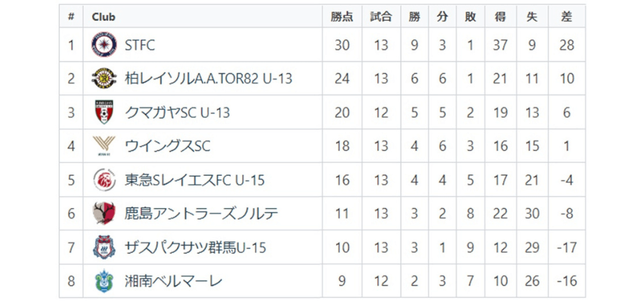Click the 湘南ベルマーレ crest icon
644x302 pixels.
tap(104, 281)
